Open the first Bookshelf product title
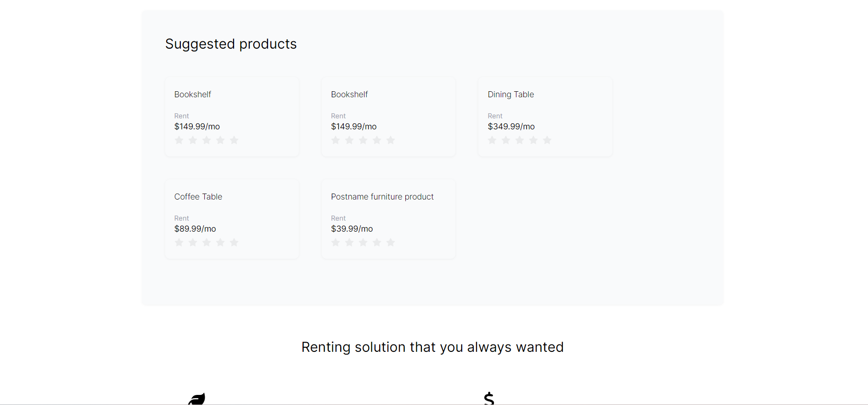This screenshot has height=405, width=868. [x=193, y=94]
